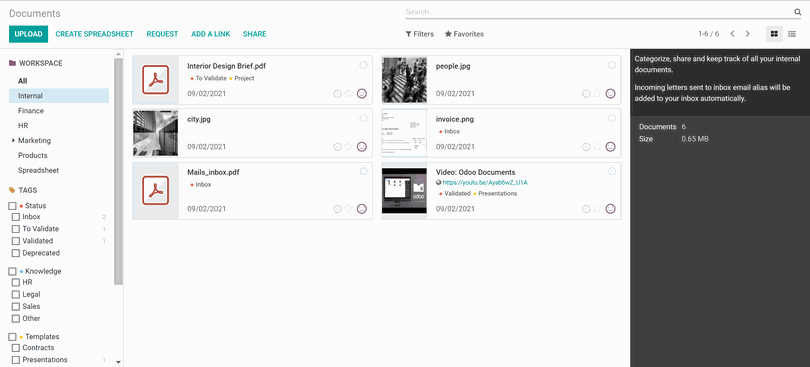Image resolution: width=810 pixels, height=367 pixels.
Task: Check the Sales tag checkbox
Action: point(16,307)
